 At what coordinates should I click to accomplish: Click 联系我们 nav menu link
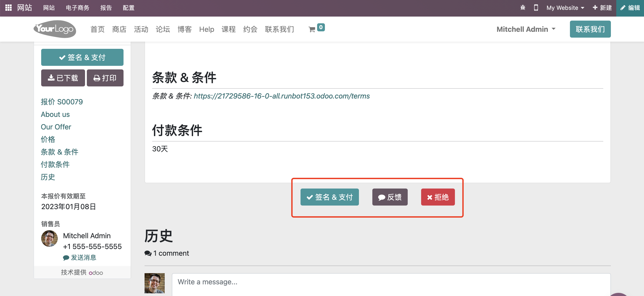pos(279,29)
